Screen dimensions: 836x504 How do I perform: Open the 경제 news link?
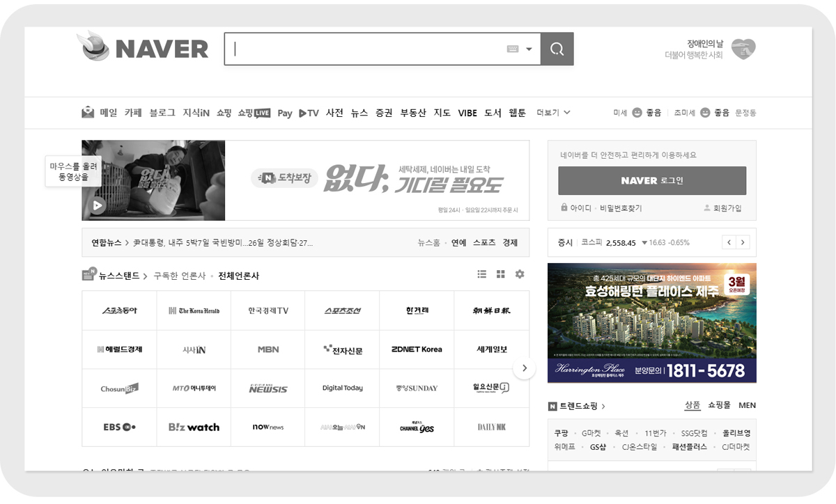[x=510, y=243]
